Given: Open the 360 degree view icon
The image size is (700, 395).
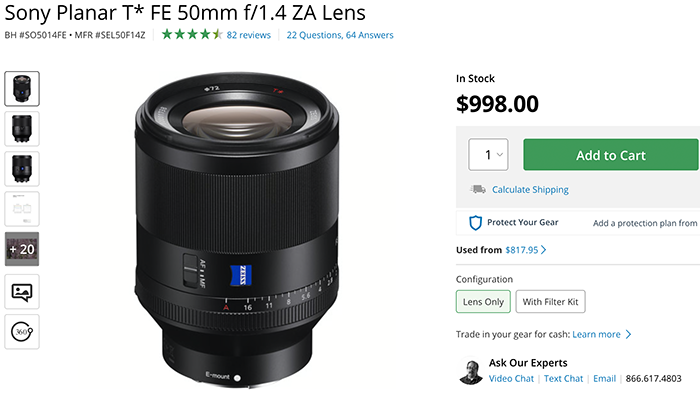Looking at the screenshot, I should tap(22, 332).
